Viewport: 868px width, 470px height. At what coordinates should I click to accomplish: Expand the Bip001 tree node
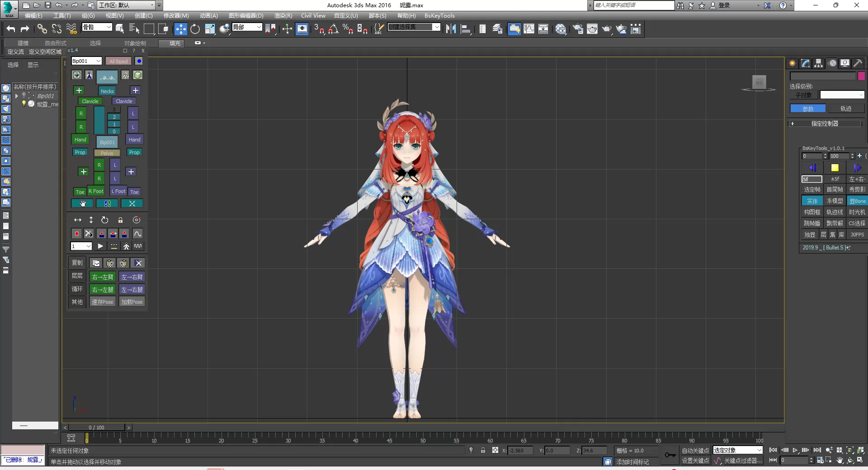point(17,96)
